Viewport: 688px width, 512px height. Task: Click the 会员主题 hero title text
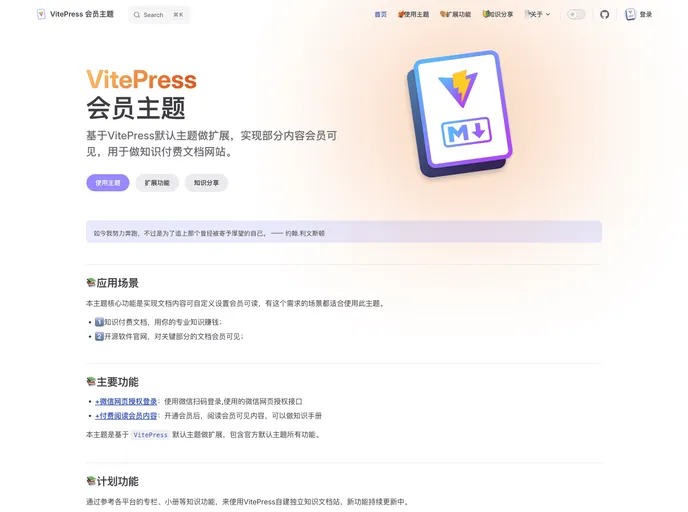(136, 108)
